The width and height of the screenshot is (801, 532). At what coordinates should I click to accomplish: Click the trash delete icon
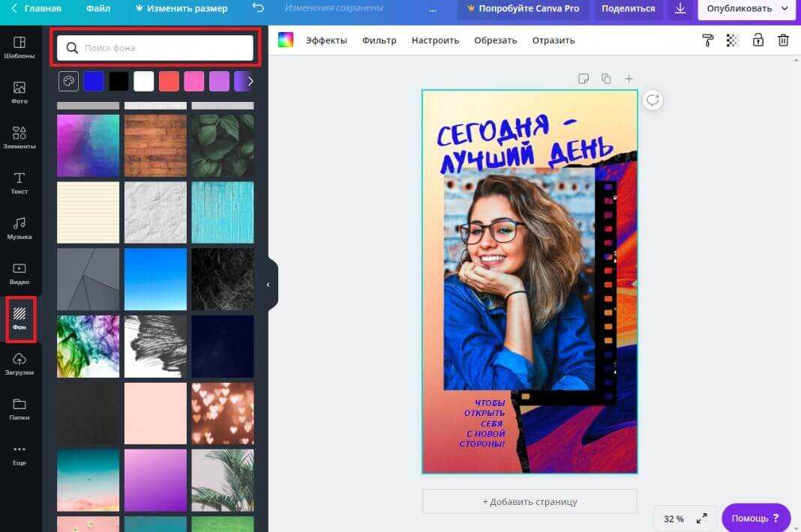tap(783, 40)
